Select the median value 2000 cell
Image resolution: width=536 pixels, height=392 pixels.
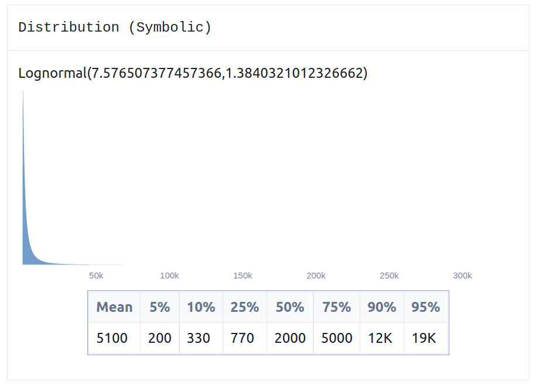click(x=290, y=338)
